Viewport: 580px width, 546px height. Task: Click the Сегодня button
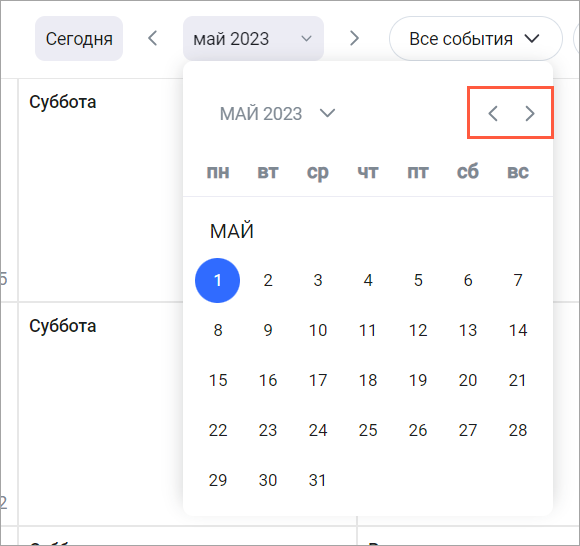79,38
